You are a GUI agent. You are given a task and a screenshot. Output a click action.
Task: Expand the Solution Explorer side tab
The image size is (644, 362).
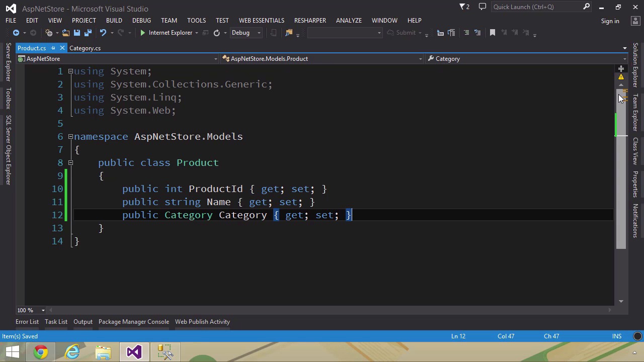(635, 65)
